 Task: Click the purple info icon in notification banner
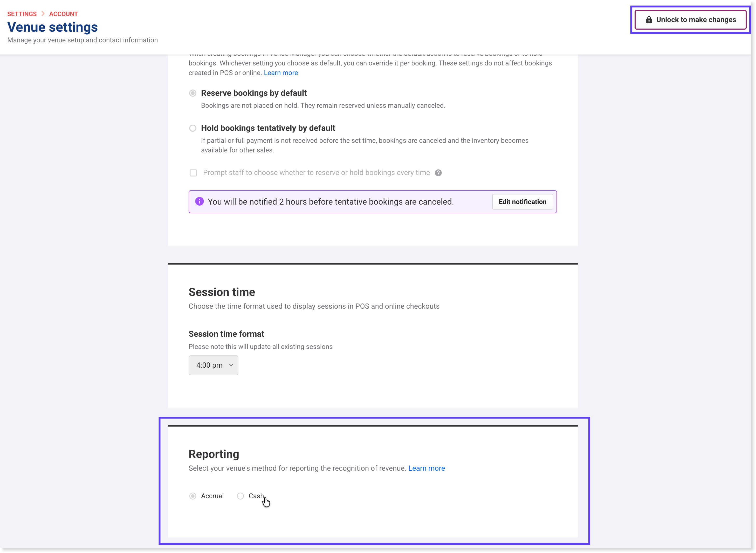[x=199, y=201]
